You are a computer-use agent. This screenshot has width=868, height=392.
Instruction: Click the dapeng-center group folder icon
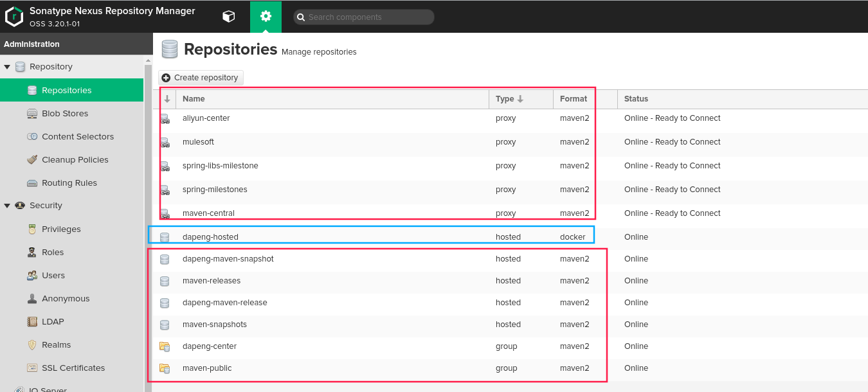point(165,346)
